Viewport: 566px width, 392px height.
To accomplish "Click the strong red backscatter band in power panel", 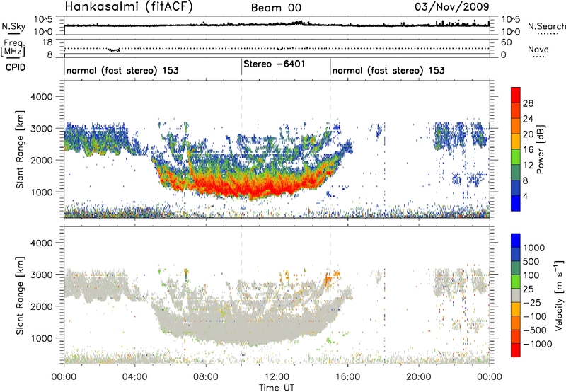I will 253,186.
